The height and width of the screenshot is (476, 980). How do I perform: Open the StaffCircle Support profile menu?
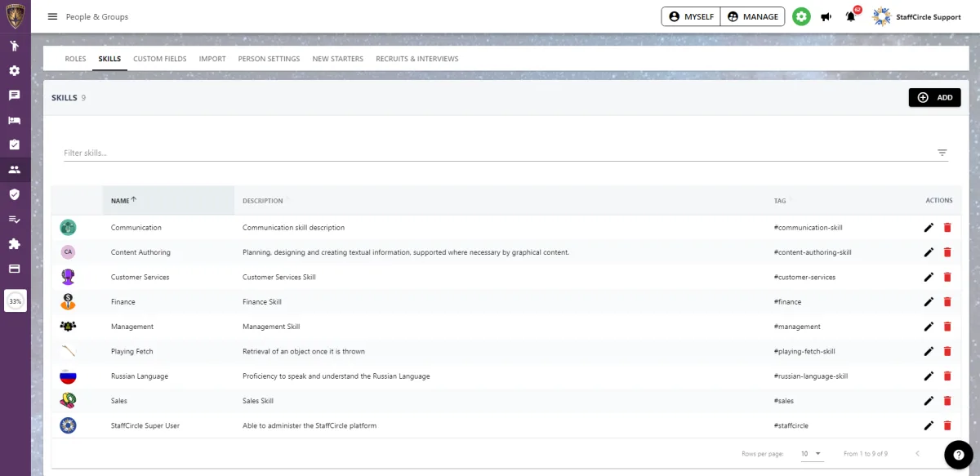(x=916, y=16)
